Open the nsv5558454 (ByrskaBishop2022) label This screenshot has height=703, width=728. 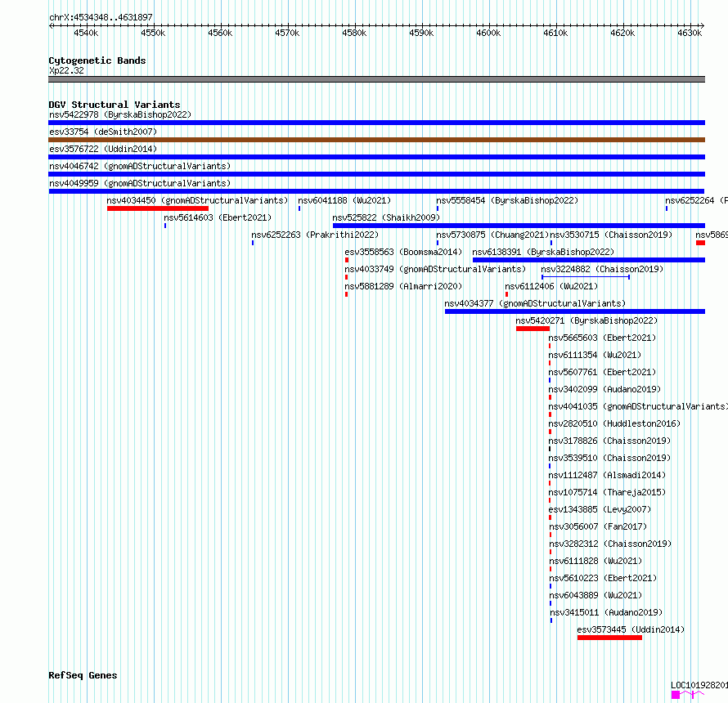click(507, 200)
